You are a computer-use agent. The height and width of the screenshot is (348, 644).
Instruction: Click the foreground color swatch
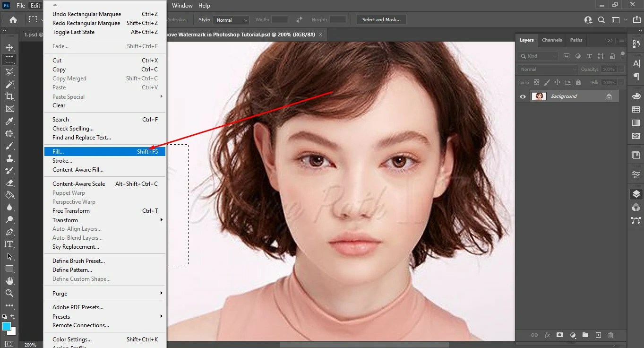pyautogui.click(x=6, y=325)
